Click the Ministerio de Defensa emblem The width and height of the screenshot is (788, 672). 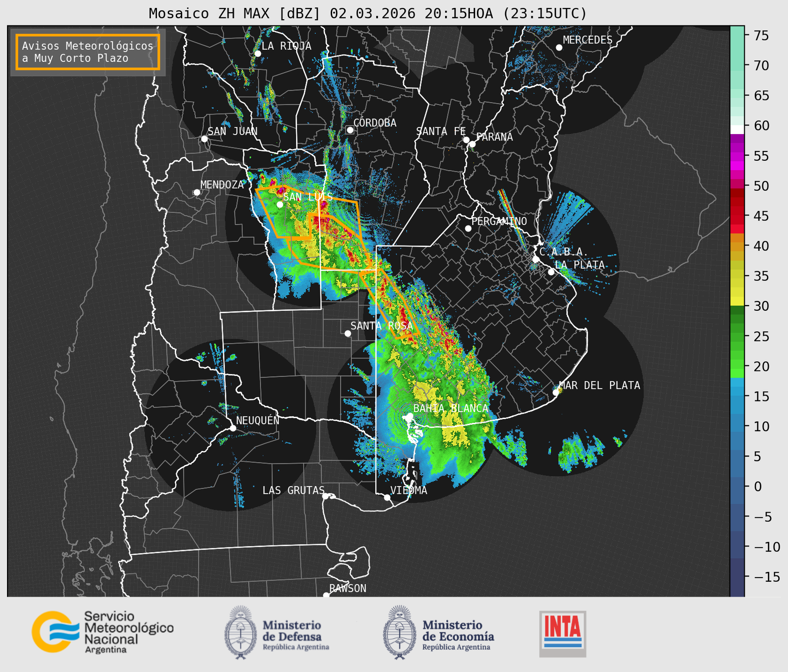click(x=241, y=632)
